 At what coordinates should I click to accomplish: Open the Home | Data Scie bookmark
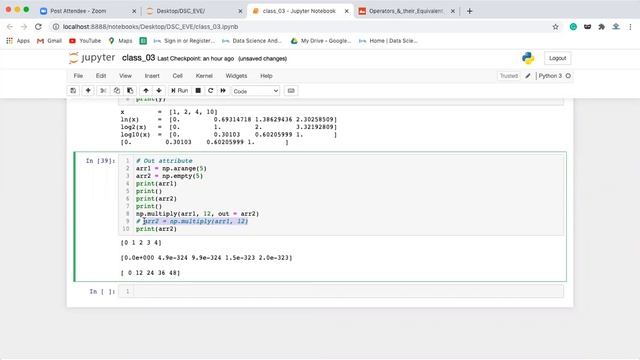[x=388, y=41]
